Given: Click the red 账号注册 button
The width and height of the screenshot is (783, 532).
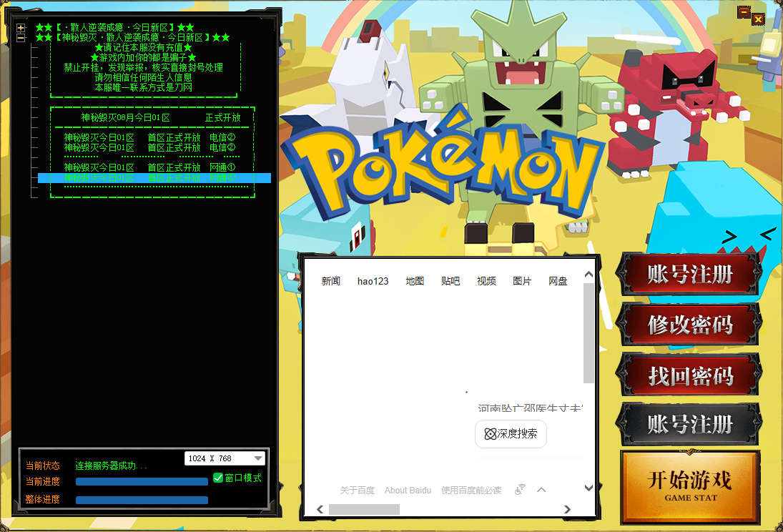Looking at the screenshot, I should [689, 275].
